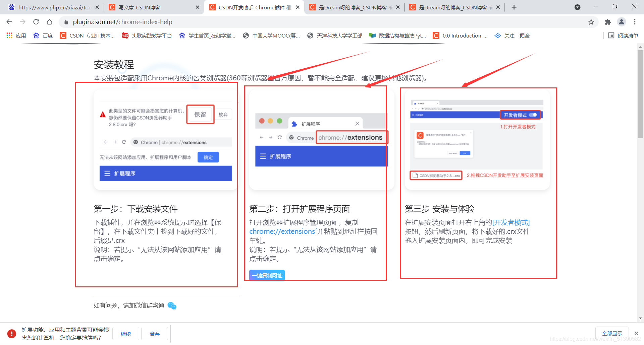The height and width of the screenshot is (345, 644).
Task: Click 全部显示 downloads button
Action: [612, 333]
